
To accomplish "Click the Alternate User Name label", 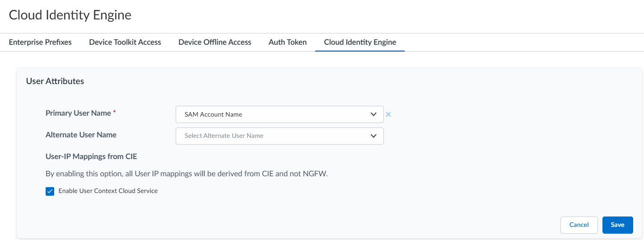I will click(81, 135).
